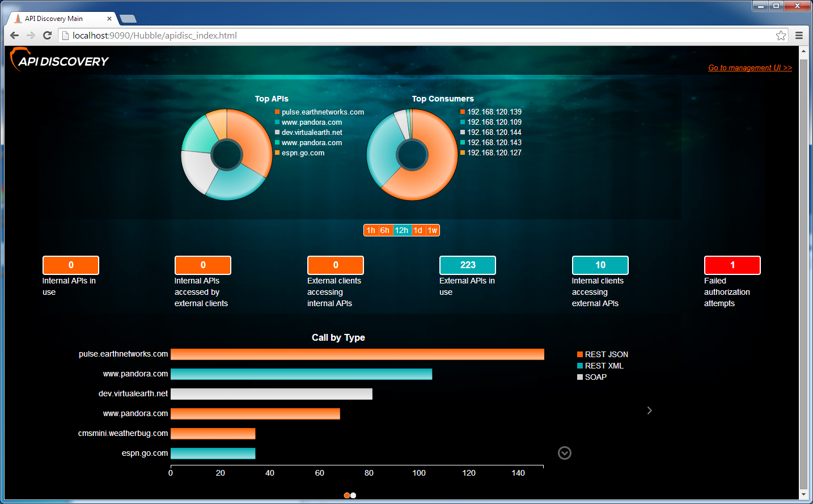Bookmark page with the star icon

click(781, 35)
